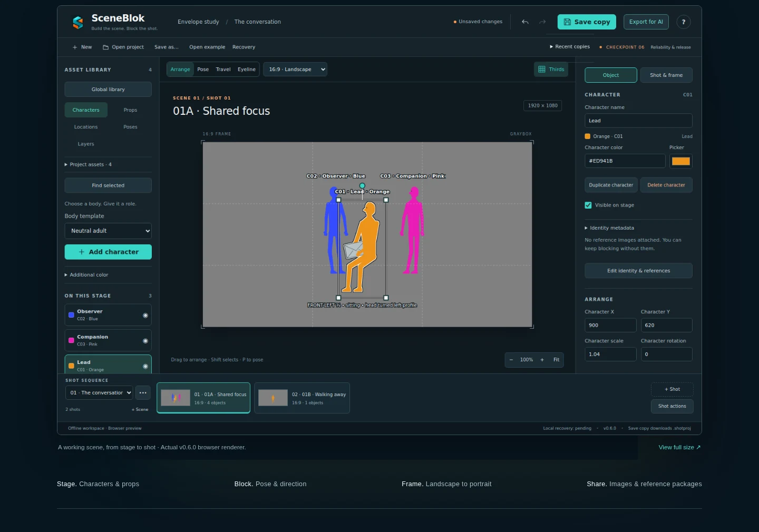Switch to Travel mode tab
Image resolution: width=759 pixels, height=532 pixels.
pyautogui.click(x=223, y=69)
